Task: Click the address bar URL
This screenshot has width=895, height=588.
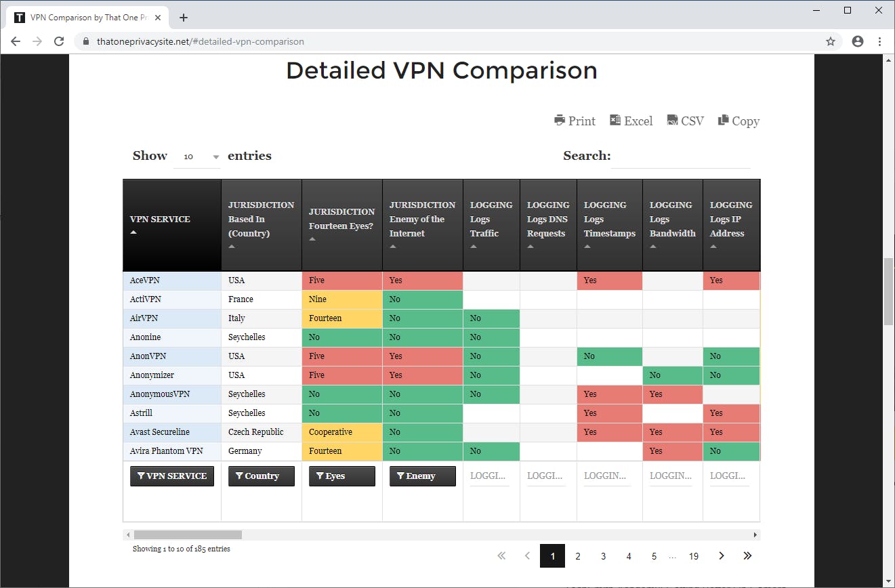Action: tap(201, 41)
